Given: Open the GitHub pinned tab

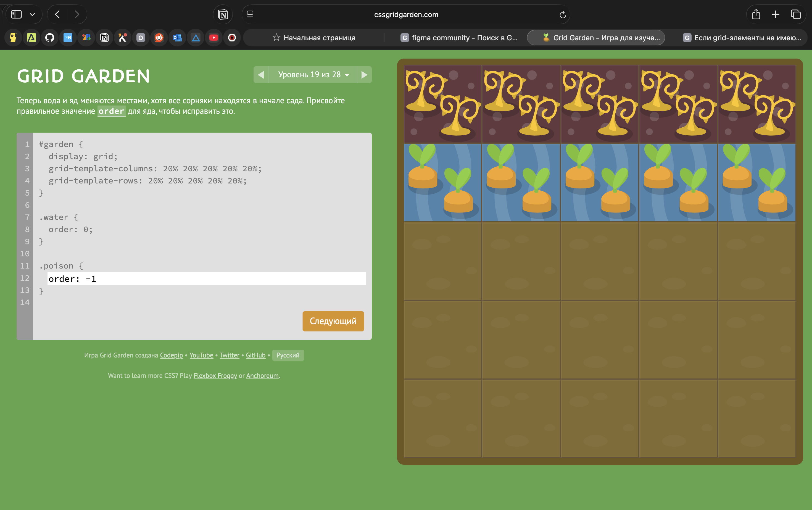Looking at the screenshot, I should coord(49,38).
